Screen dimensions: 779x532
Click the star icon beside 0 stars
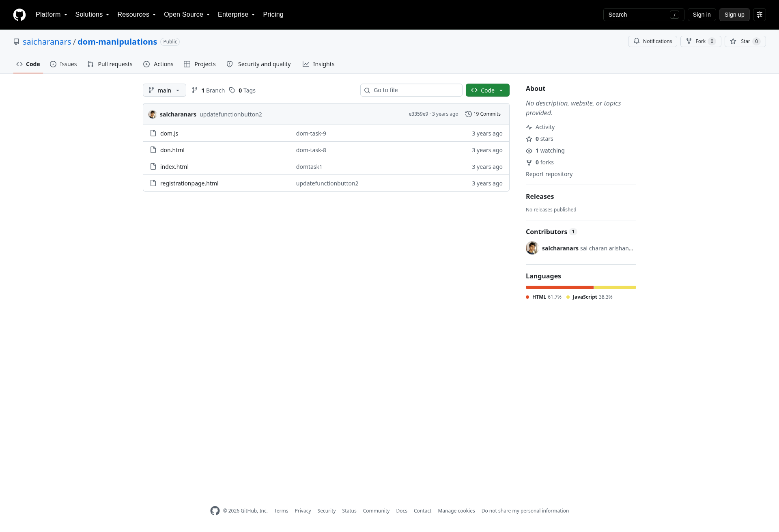529,139
